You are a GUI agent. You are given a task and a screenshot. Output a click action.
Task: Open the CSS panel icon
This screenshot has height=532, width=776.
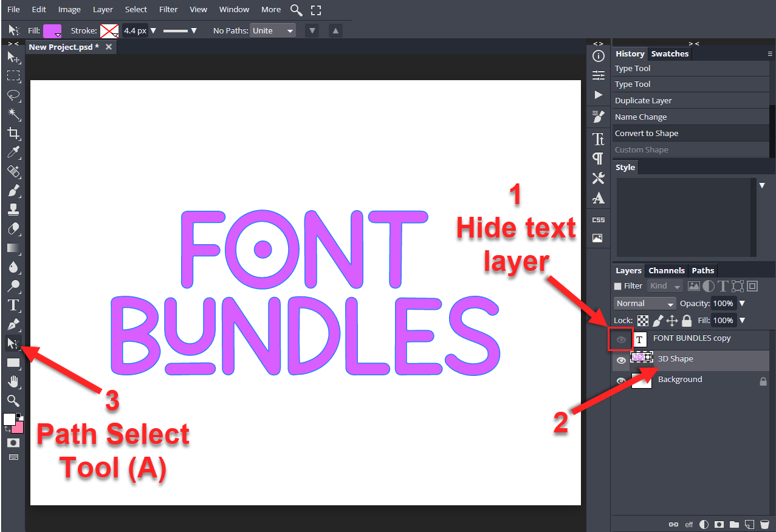599,220
